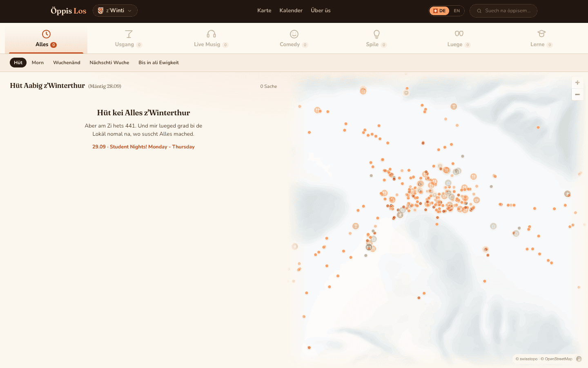Zoom out on the map
This screenshot has width=588, height=368.
tap(577, 94)
